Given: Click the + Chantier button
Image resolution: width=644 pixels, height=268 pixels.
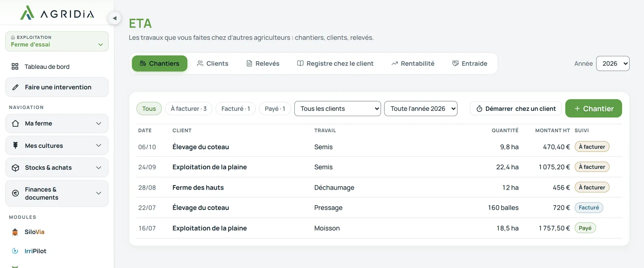Looking at the screenshot, I should coord(593,108).
